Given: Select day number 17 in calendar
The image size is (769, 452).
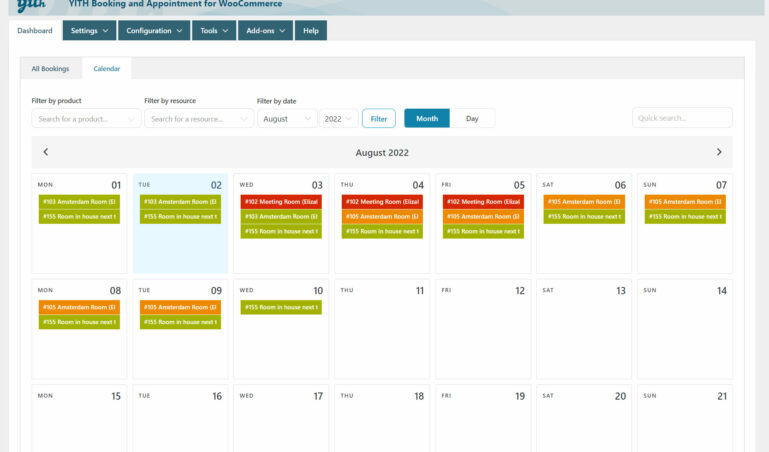Looking at the screenshot, I should pos(318,396).
